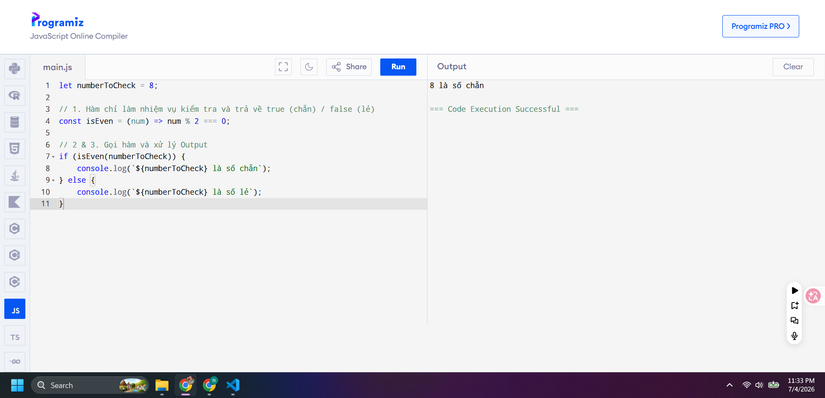Open the TS TypeScript compiler

[15, 336]
